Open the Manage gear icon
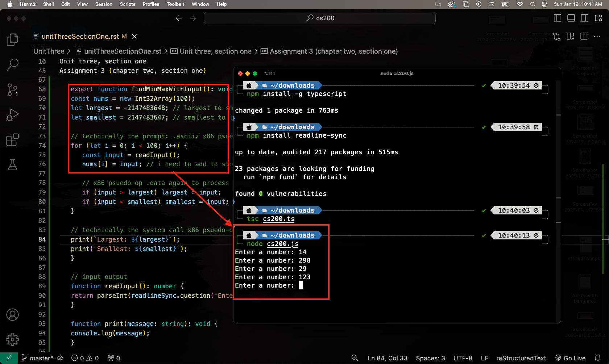Image resolution: width=609 pixels, height=364 pixels. click(12, 339)
